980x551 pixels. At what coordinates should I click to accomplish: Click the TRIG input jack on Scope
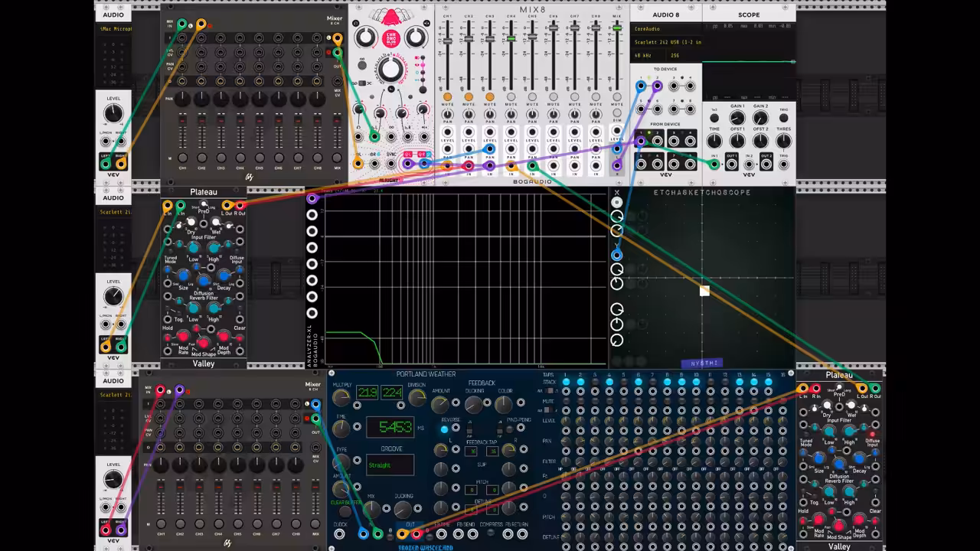pyautogui.click(x=783, y=164)
